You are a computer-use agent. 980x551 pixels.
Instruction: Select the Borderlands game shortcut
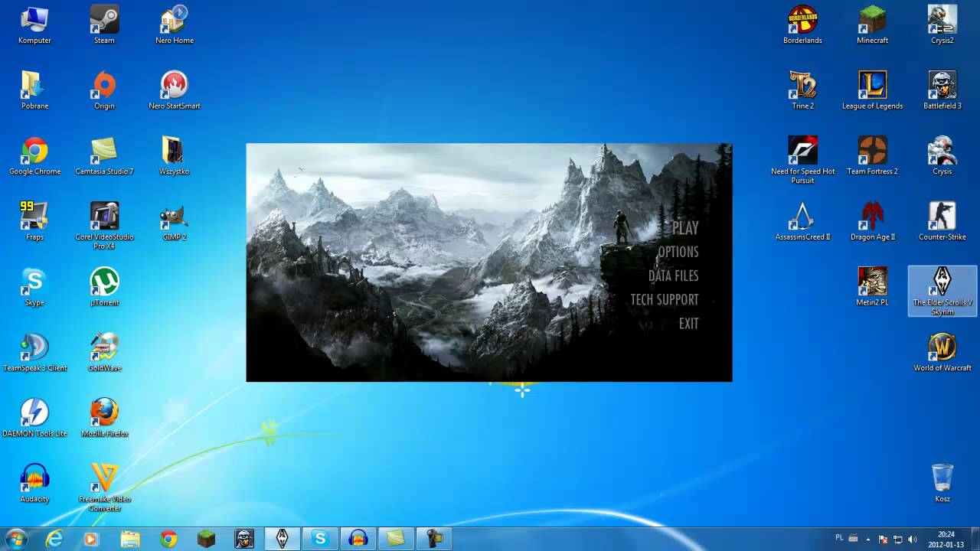point(802,25)
